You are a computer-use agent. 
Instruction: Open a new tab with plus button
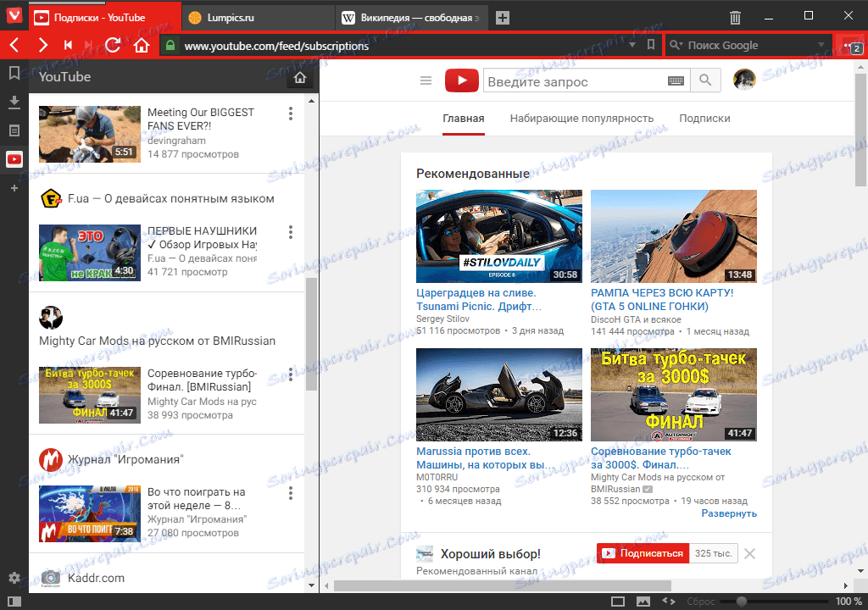502,18
